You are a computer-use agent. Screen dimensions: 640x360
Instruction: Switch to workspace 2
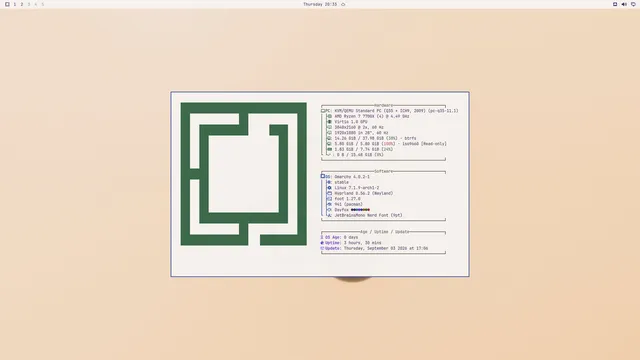tap(22, 4)
